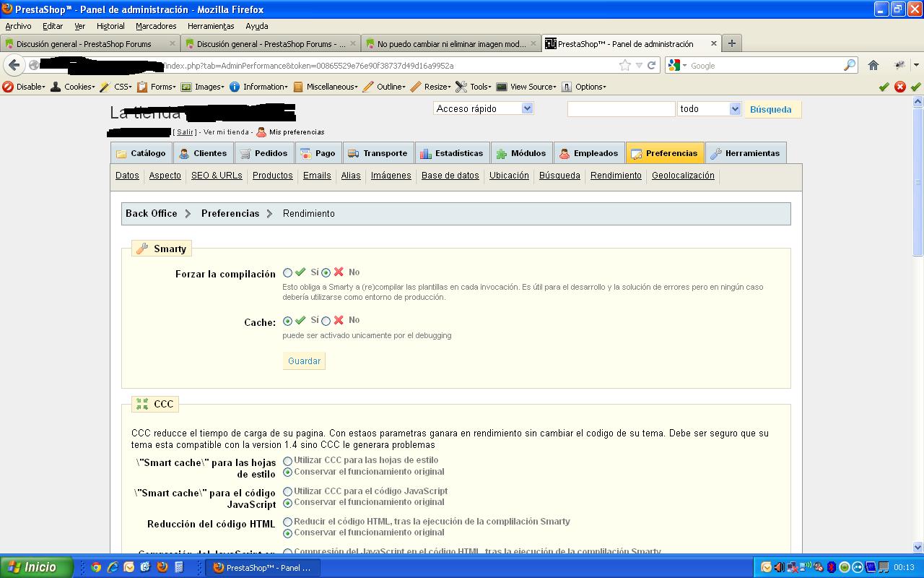Choose Conservar el funcionamiento original for código JavaScript
Image resolution: width=924 pixels, height=578 pixels.
pos(288,503)
